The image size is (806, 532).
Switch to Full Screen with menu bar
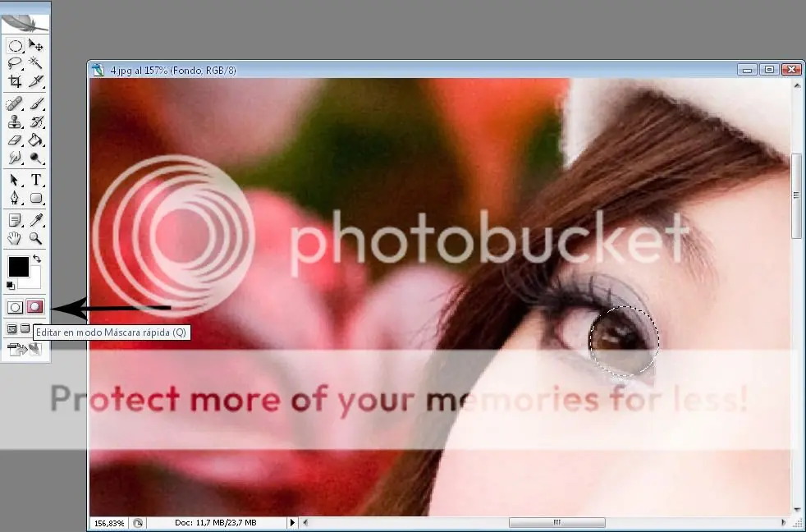pos(25,328)
